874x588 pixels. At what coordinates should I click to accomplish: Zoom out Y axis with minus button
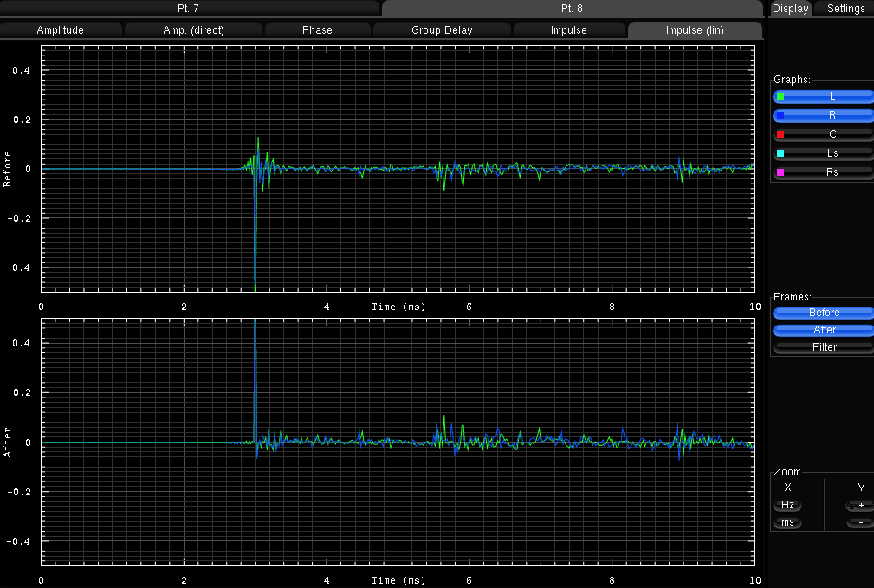click(x=860, y=523)
